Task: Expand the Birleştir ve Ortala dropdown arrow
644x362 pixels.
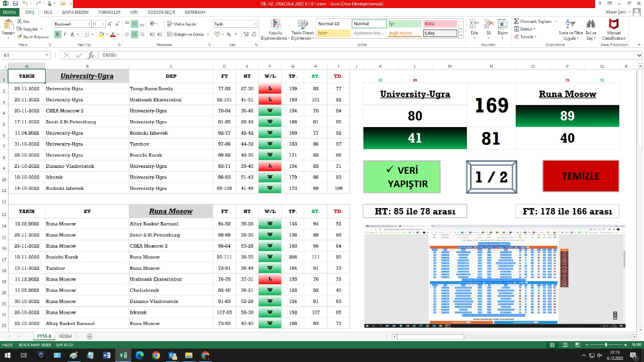Action: click(209, 34)
